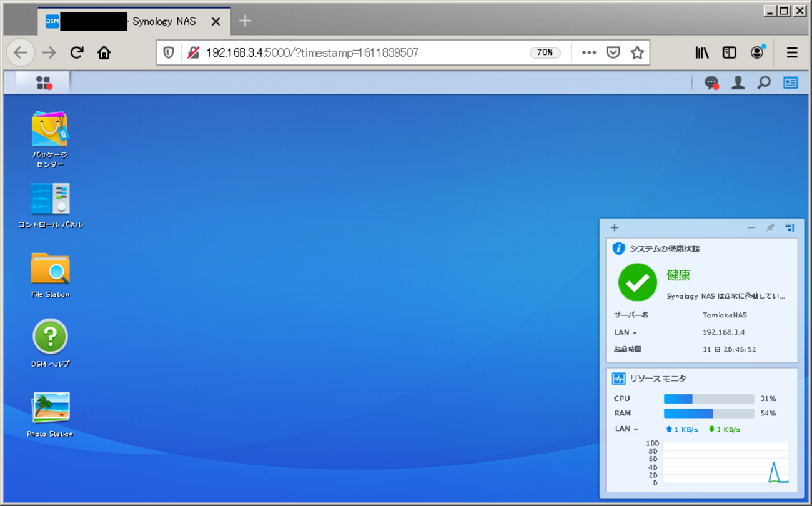812x506 pixels.
Task: Click the RAM percentage value 54%
Action: (768, 414)
